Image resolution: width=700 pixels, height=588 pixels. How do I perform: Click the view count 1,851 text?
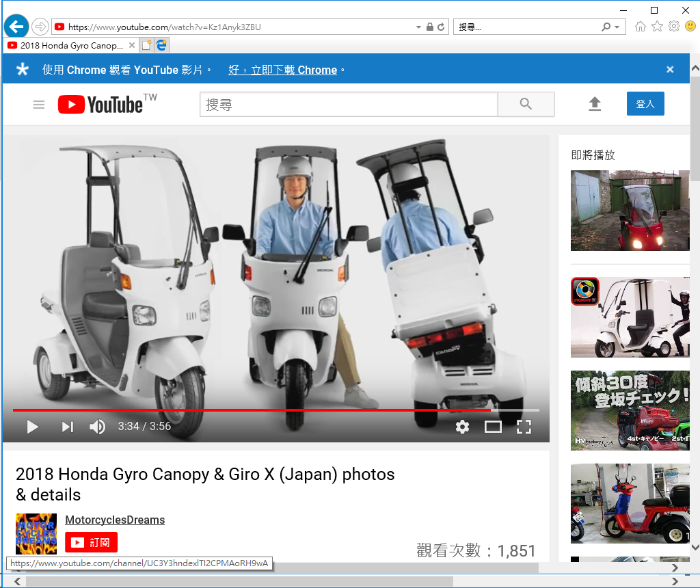click(476, 550)
